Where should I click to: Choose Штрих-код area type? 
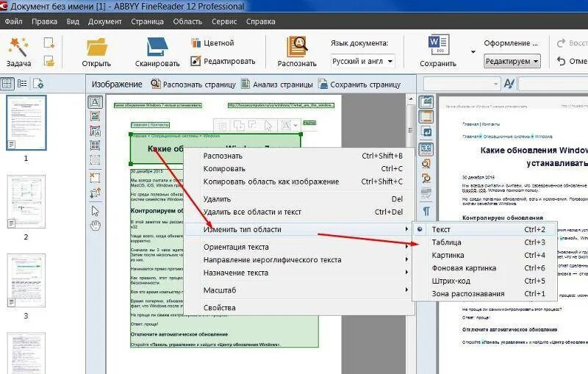coord(484,281)
